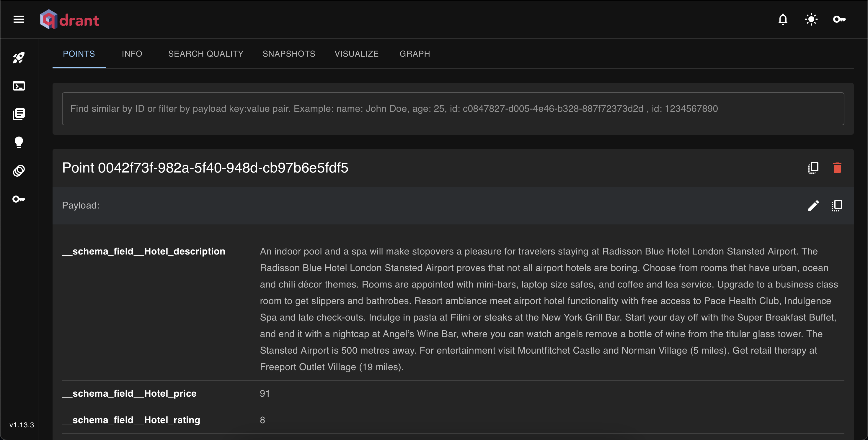Go to the Graph tab
This screenshot has height=440, width=868.
coord(415,54)
